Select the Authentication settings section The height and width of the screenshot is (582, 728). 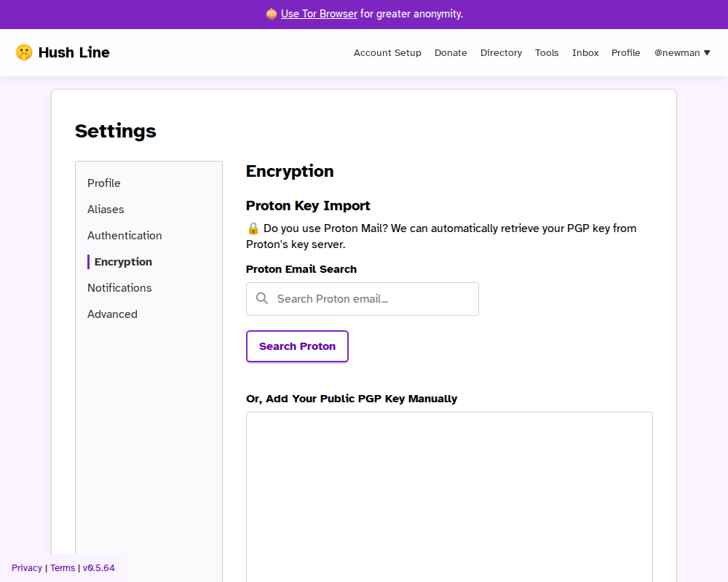(x=124, y=235)
